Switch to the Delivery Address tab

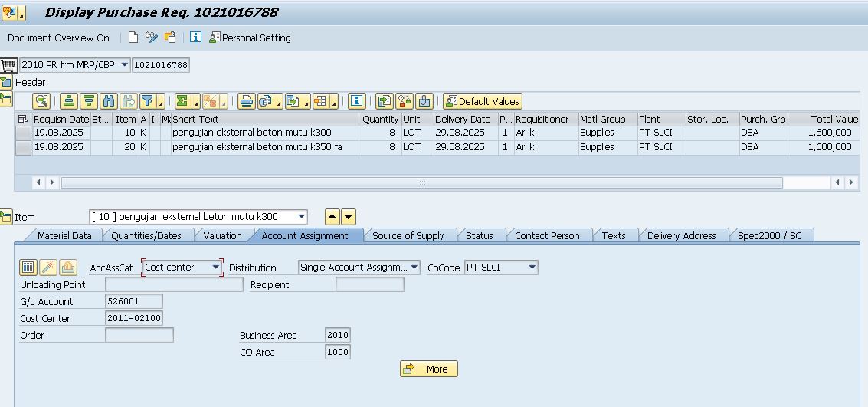pyautogui.click(x=681, y=235)
